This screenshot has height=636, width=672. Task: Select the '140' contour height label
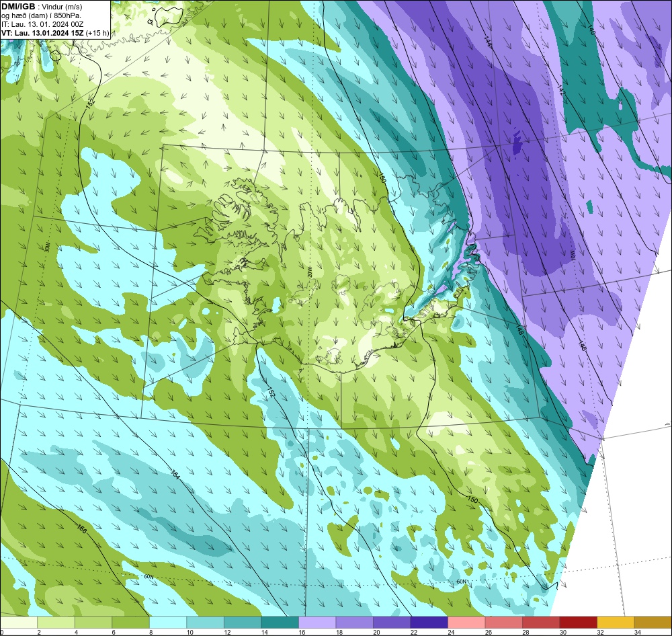click(591, 30)
